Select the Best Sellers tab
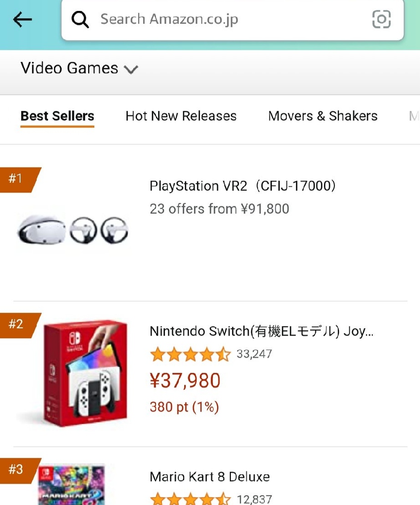This screenshot has width=420, height=505. coord(57,116)
